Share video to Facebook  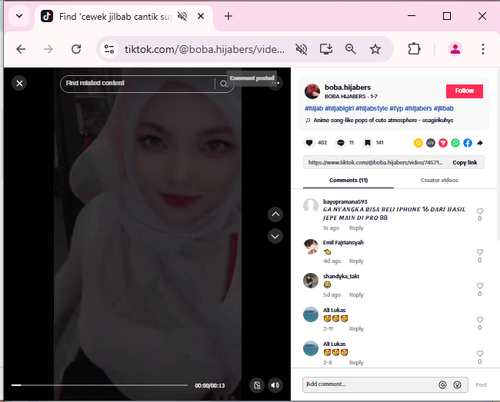(x=468, y=143)
